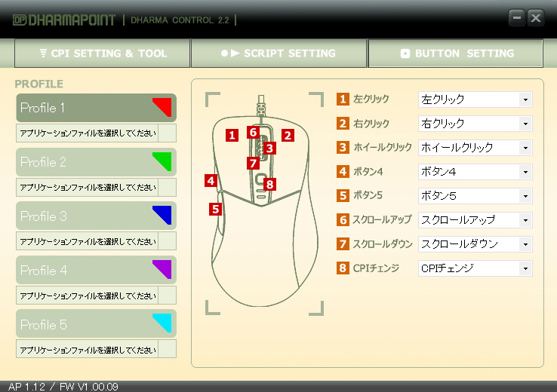Click Profile 1 application file browse box

(168, 133)
